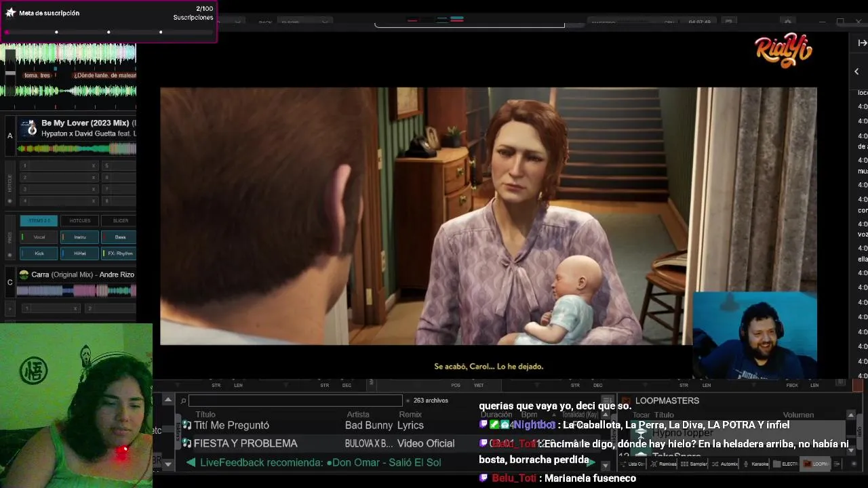Delete hot cue 1 on deck A

[94, 165]
